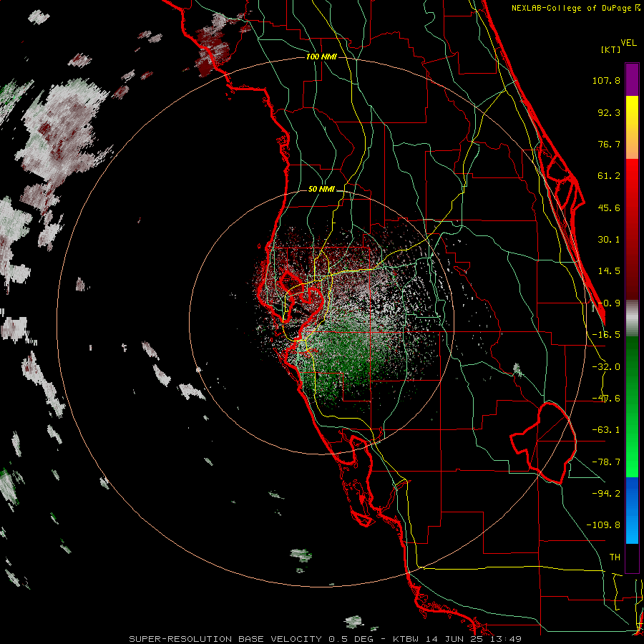The image size is (644, 644).
Task: Select the -0.9 velocity scale value
Action: [609, 303]
